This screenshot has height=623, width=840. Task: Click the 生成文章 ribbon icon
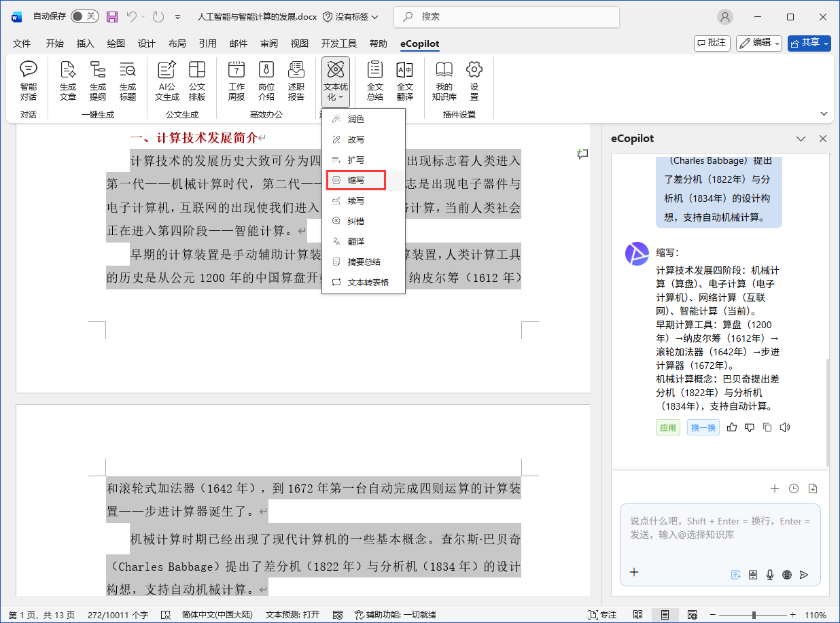(x=68, y=80)
